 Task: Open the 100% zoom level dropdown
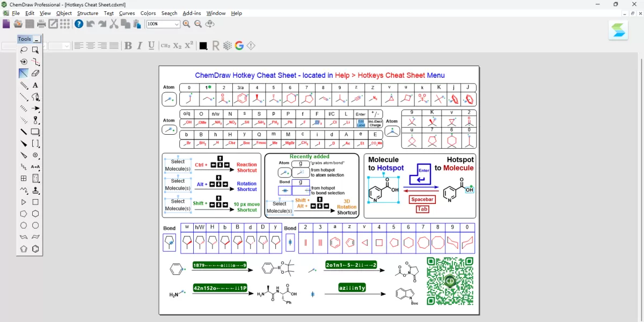(x=177, y=24)
